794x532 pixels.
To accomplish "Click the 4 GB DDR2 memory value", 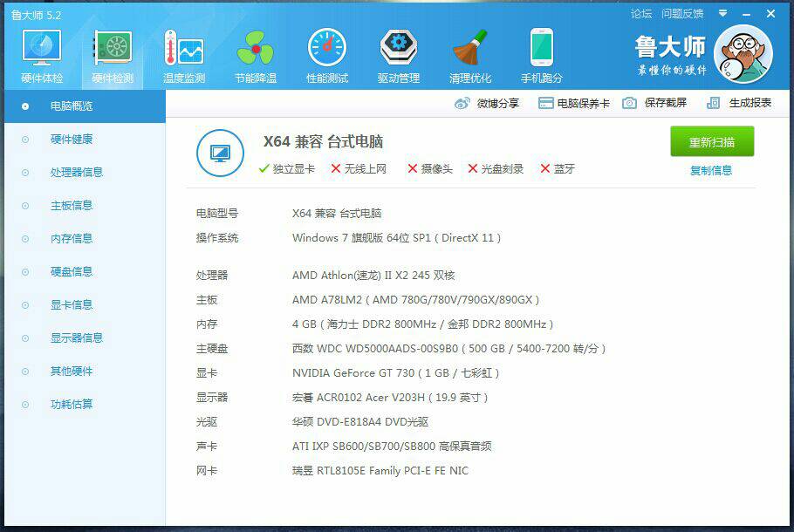I will (422, 324).
